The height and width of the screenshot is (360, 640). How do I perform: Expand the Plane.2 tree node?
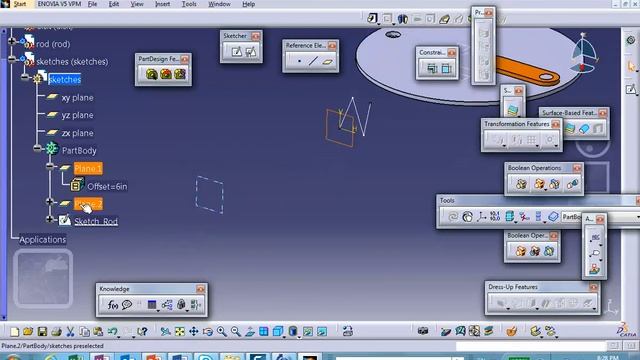click(50, 202)
